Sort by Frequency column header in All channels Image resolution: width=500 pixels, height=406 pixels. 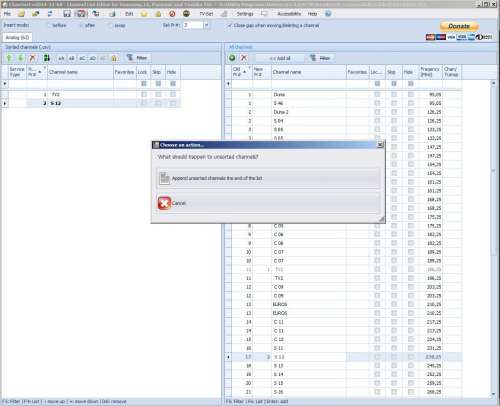click(430, 72)
